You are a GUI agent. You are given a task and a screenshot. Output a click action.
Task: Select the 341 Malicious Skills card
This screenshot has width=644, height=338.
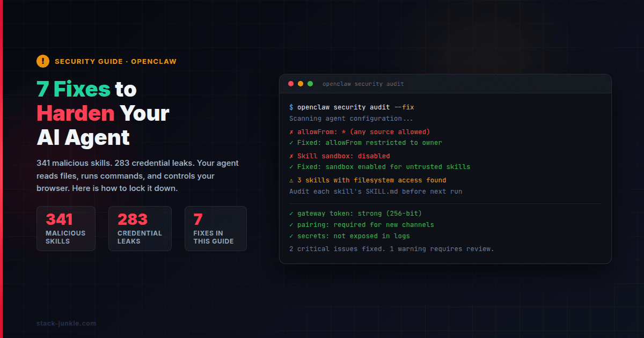pos(66,229)
